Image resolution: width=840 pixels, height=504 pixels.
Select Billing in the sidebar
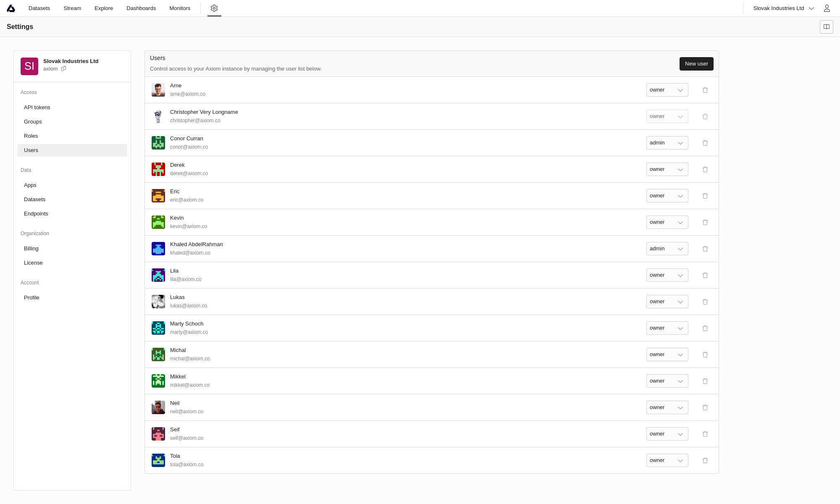click(31, 249)
